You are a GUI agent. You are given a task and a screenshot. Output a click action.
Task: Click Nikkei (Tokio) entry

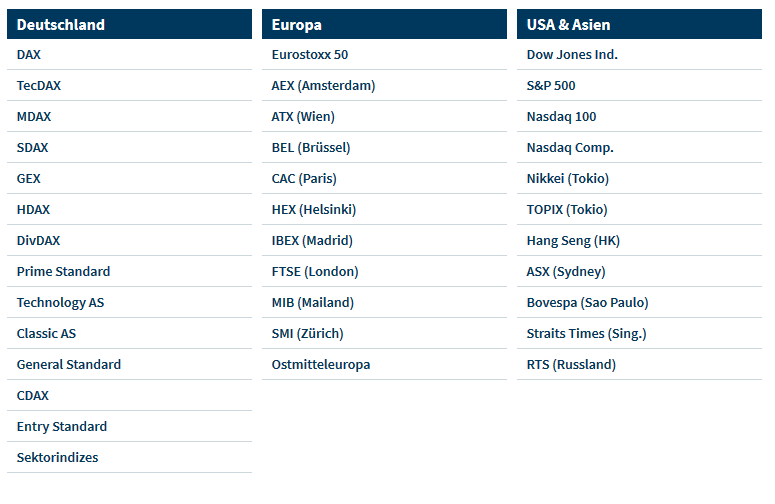point(568,178)
